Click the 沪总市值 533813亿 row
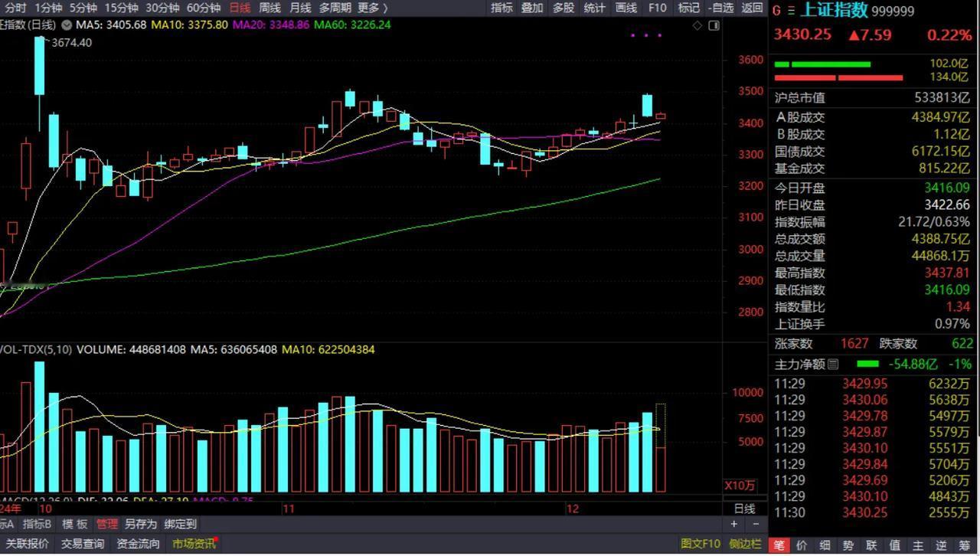This screenshot has width=980, height=556. pyautogui.click(x=873, y=97)
